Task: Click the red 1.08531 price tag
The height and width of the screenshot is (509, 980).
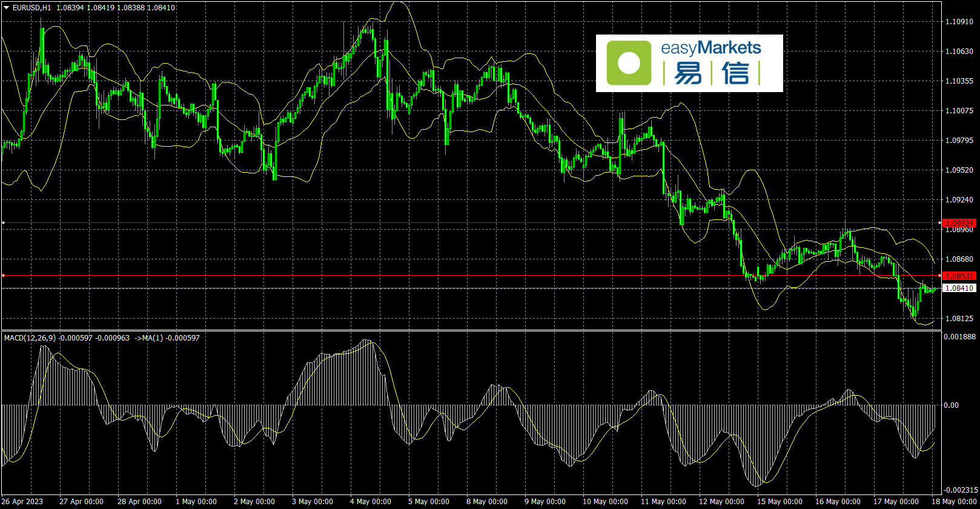Action: (959, 276)
